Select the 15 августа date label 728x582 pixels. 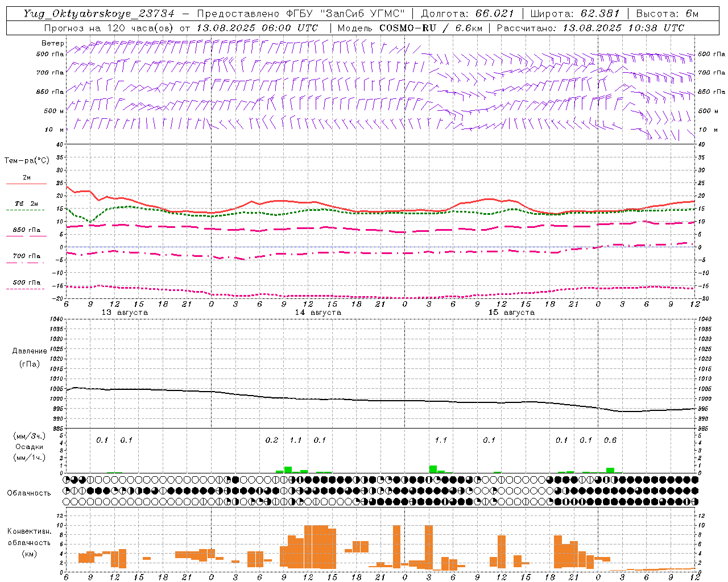(511, 313)
